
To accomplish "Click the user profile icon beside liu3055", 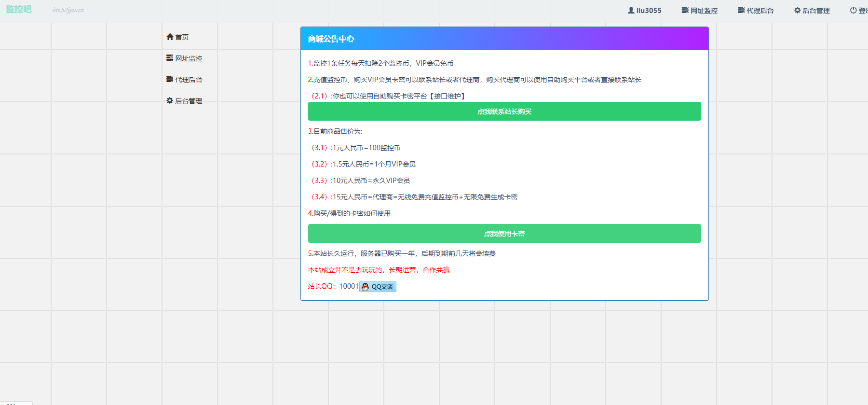I will click(631, 10).
